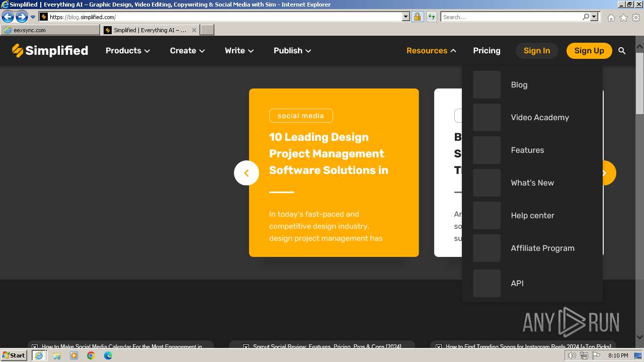Click the page vertical scrollbar thumb
This screenshot has width=644, height=362.
pyautogui.click(x=639, y=83)
